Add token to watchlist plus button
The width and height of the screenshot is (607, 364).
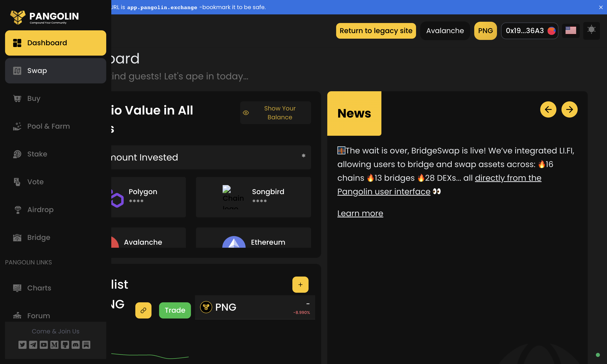pyautogui.click(x=300, y=285)
